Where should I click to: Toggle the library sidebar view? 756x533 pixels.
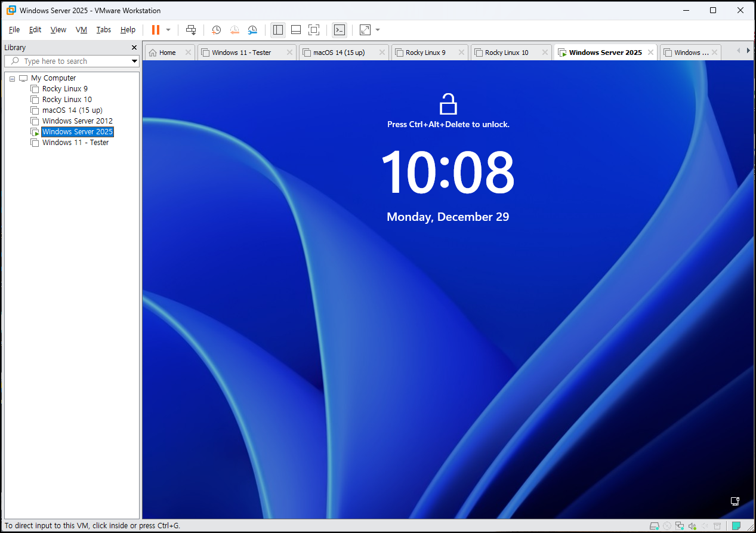(278, 30)
